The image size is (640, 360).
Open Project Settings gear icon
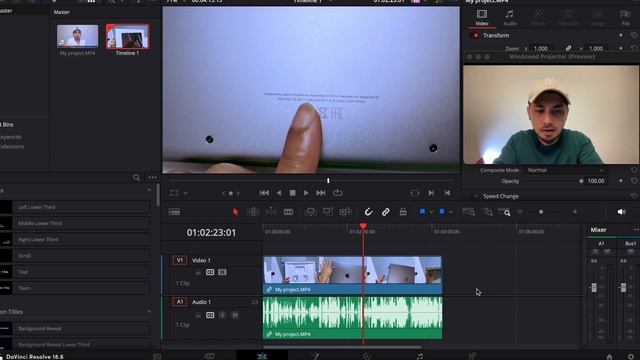(x=631, y=357)
